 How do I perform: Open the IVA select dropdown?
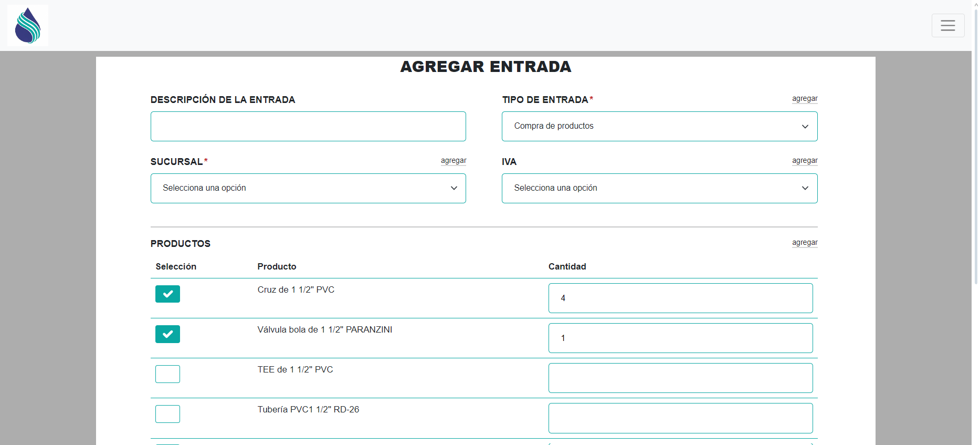pyautogui.click(x=659, y=188)
